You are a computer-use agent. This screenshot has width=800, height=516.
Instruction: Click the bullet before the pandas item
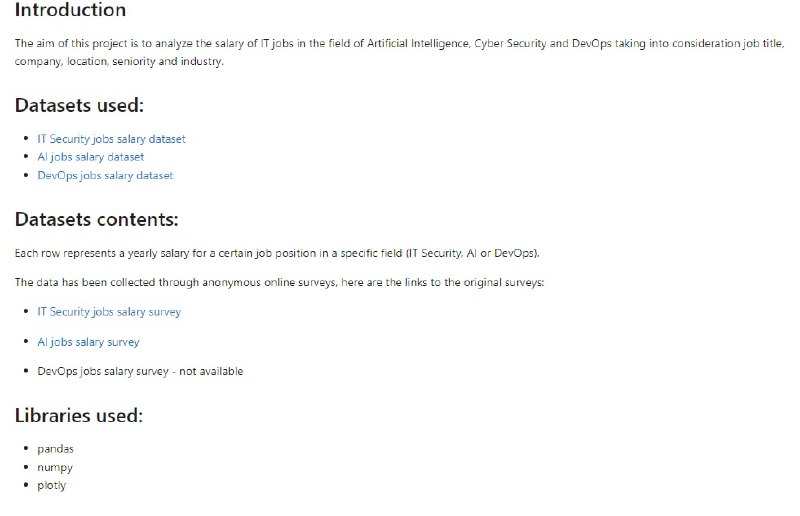click(x=26, y=449)
